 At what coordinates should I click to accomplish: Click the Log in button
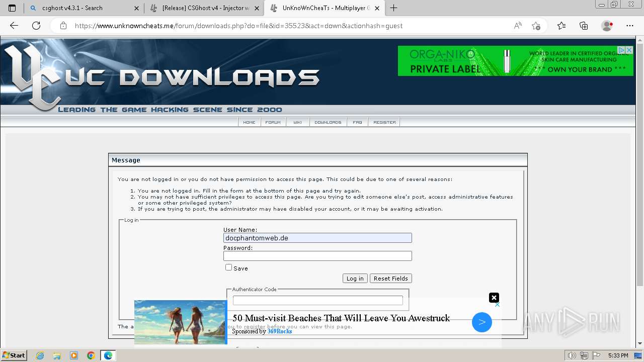point(355,279)
